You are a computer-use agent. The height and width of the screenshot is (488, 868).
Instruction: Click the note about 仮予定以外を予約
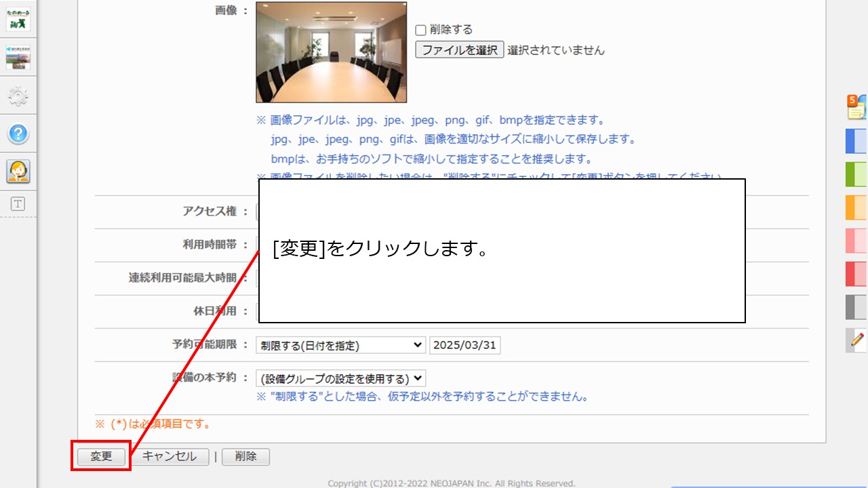click(422, 396)
